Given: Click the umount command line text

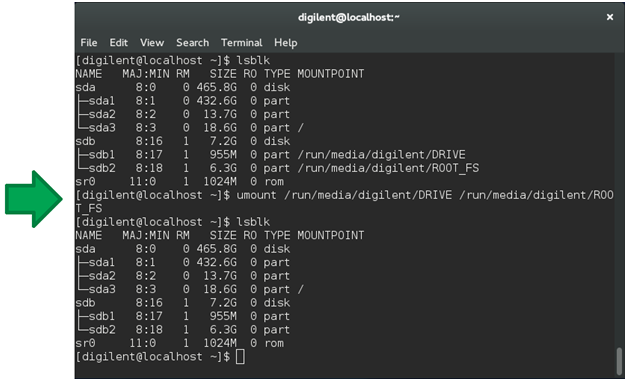Looking at the screenshot, I should coord(345,201).
